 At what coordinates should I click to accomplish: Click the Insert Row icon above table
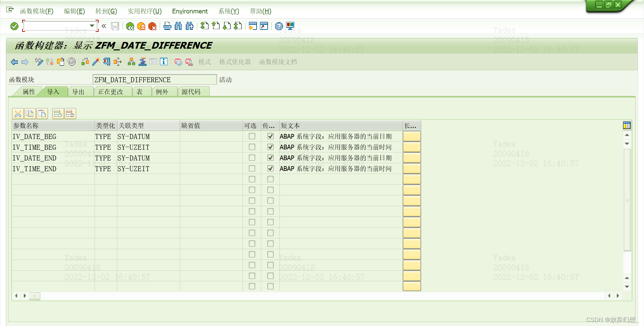coord(58,114)
